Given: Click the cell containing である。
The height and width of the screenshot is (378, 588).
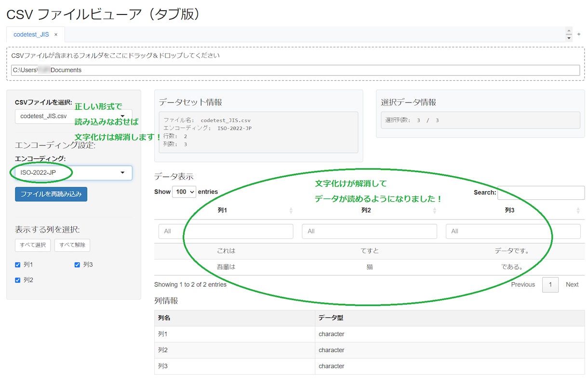Looking at the screenshot, I should point(512,267).
